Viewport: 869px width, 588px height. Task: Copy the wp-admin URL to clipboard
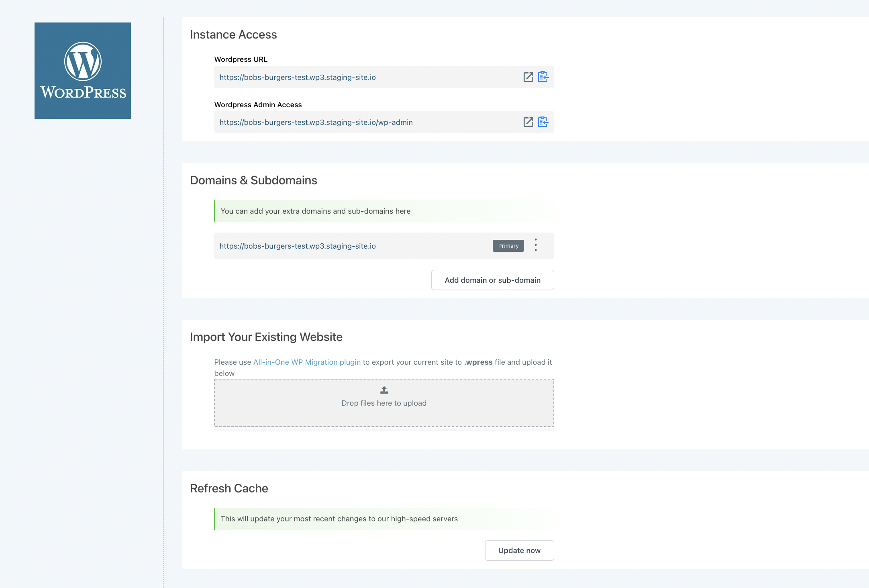tap(543, 122)
